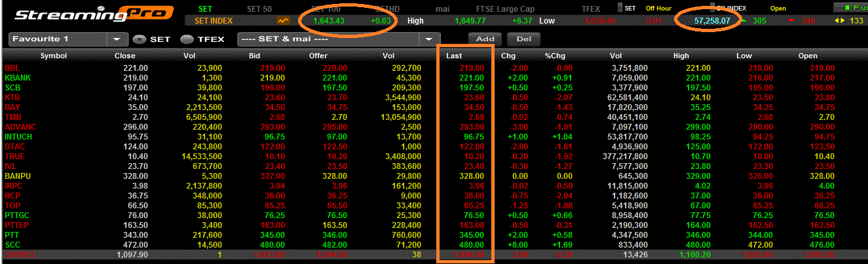
Task: Select the TFEX radio button
Action: click(187, 39)
